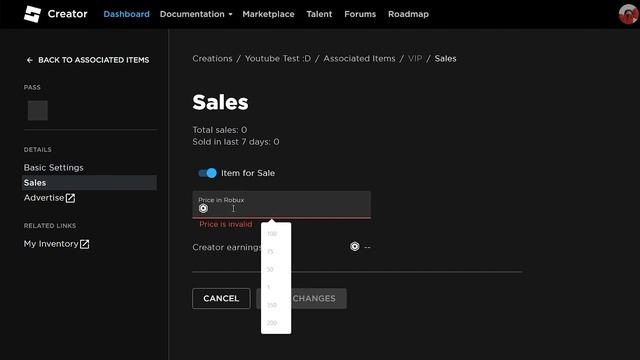Open the Roadmap page

pyautogui.click(x=408, y=14)
